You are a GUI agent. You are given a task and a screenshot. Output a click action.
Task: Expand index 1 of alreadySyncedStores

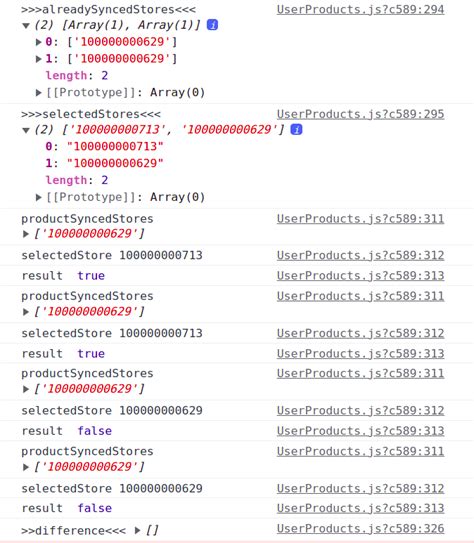38,59
